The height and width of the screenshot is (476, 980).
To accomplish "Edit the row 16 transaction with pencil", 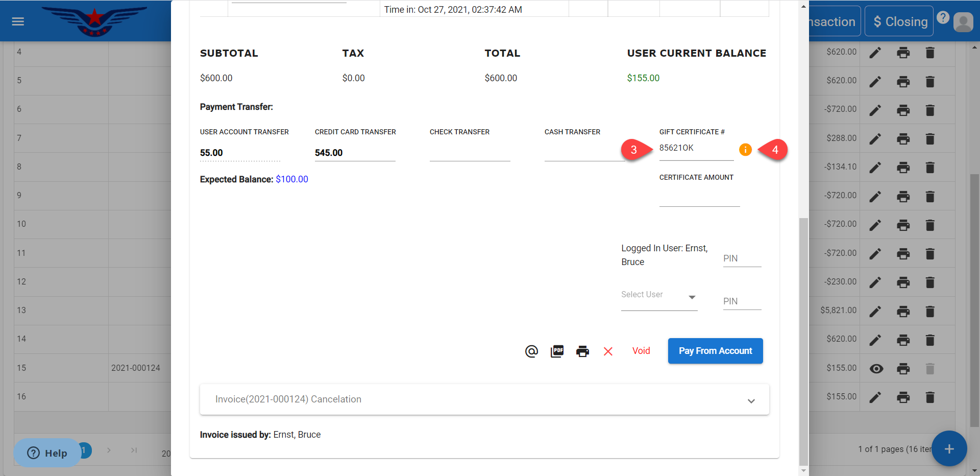I will pyautogui.click(x=875, y=397).
